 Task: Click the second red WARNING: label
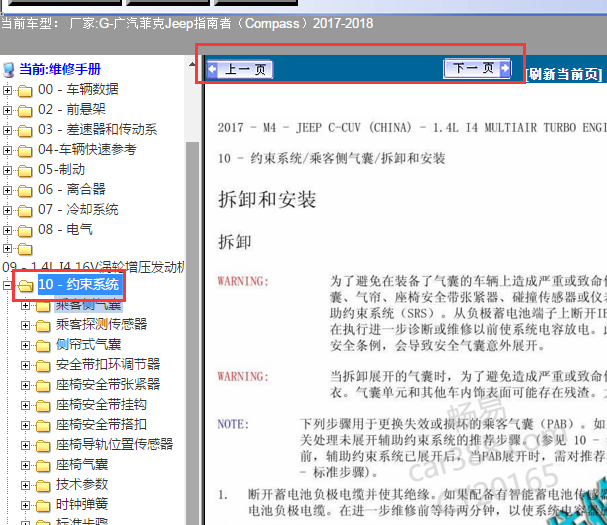pos(243,377)
